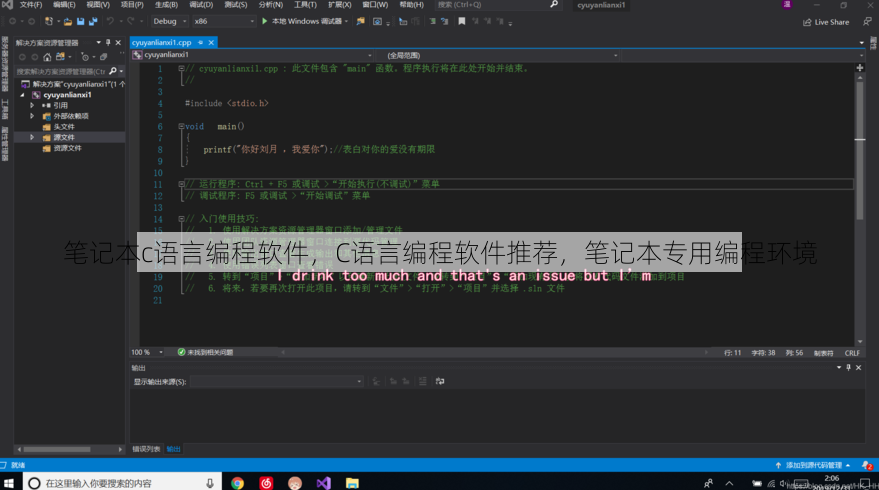Screen dimensions: 879x490
Task: Click 添加到源代码管理 in status bar
Action: click(814, 465)
